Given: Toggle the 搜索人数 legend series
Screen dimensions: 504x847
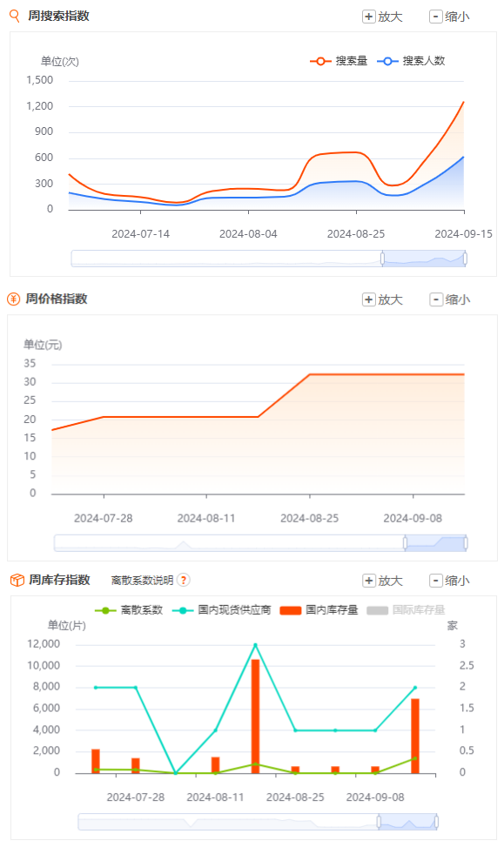Looking at the screenshot, I should pyautogui.click(x=411, y=61).
